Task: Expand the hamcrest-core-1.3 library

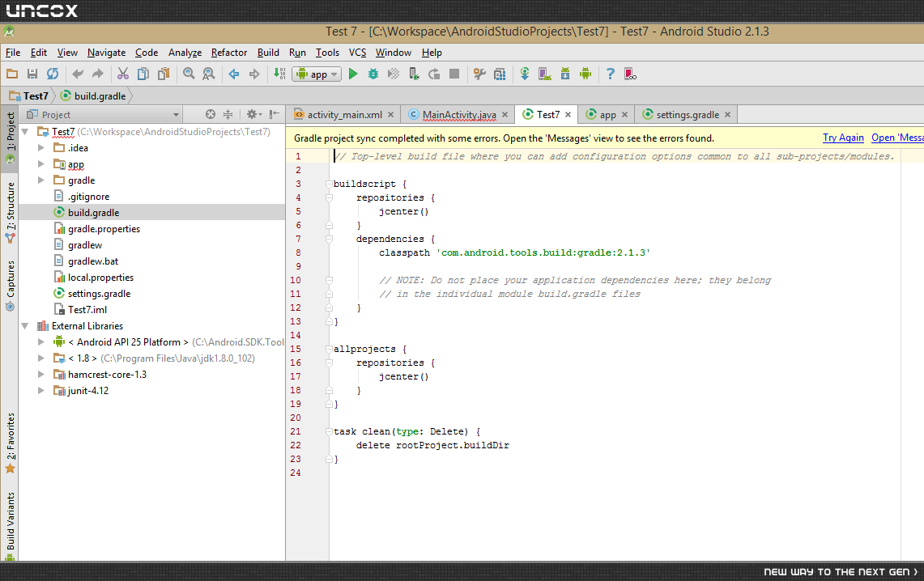Action: point(40,375)
